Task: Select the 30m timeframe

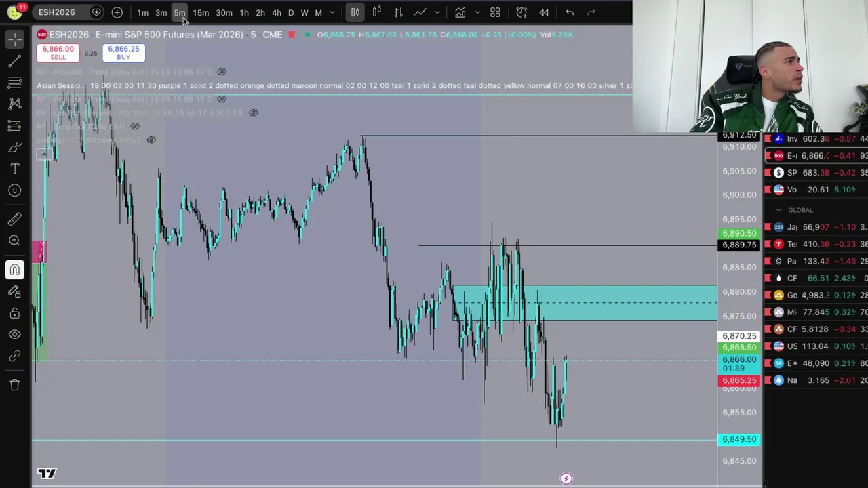Action: (224, 12)
